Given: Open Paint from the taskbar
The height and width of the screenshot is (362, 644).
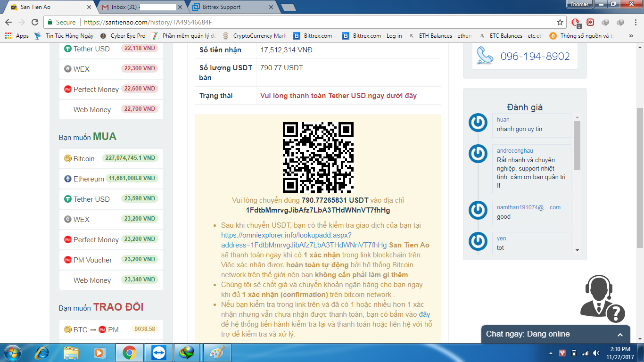Looking at the screenshot, I should pyautogui.click(x=217, y=353).
